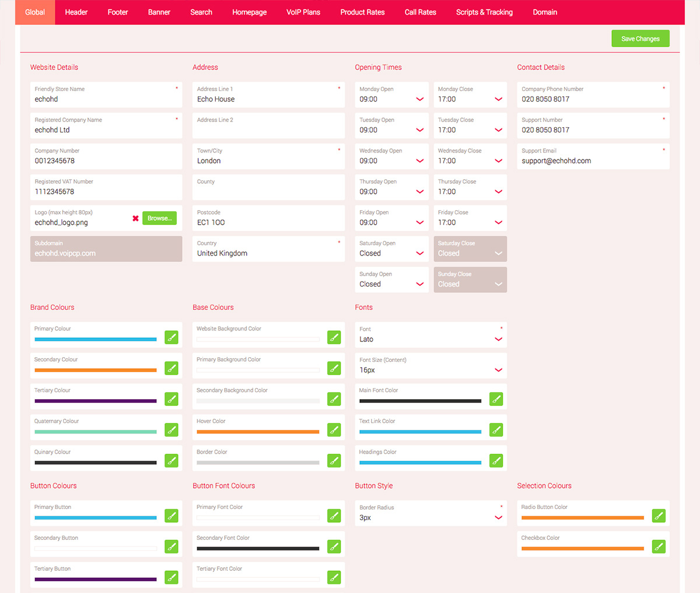The width and height of the screenshot is (700, 593).
Task: Expand the Thursday Open time dropdown
Action: (391, 187)
